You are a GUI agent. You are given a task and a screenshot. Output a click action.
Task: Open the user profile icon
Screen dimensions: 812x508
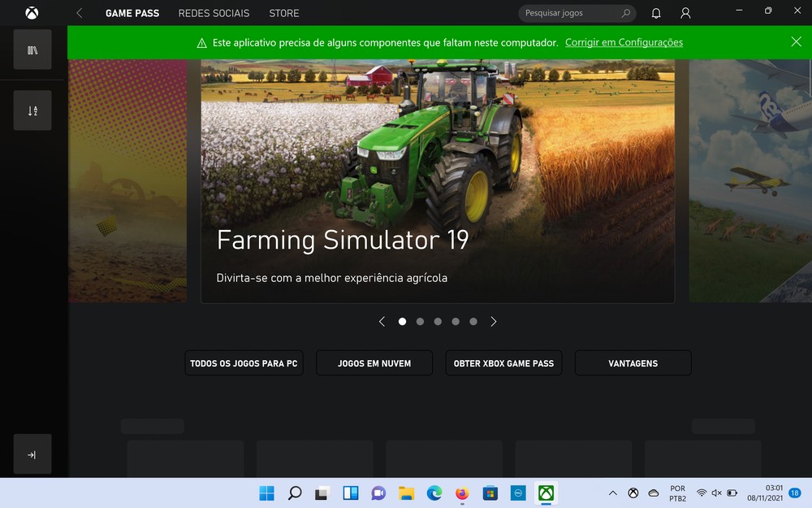pos(686,13)
